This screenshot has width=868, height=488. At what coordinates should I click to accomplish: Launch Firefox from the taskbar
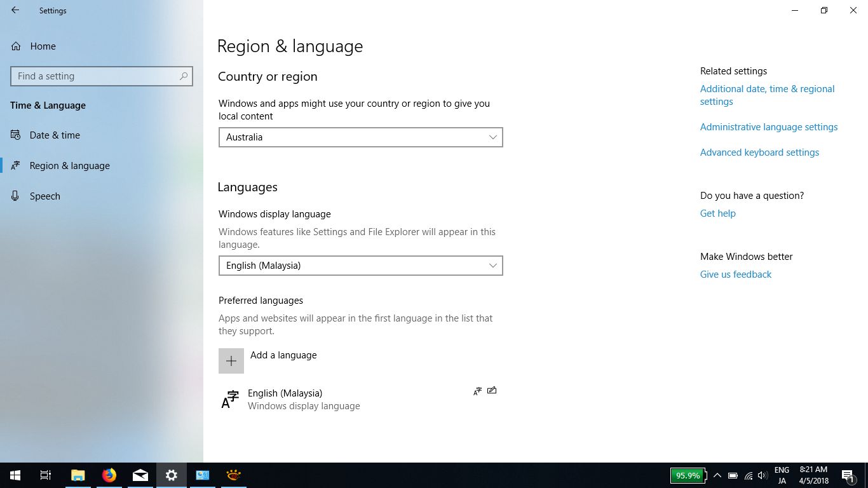(x=109, y=475)
